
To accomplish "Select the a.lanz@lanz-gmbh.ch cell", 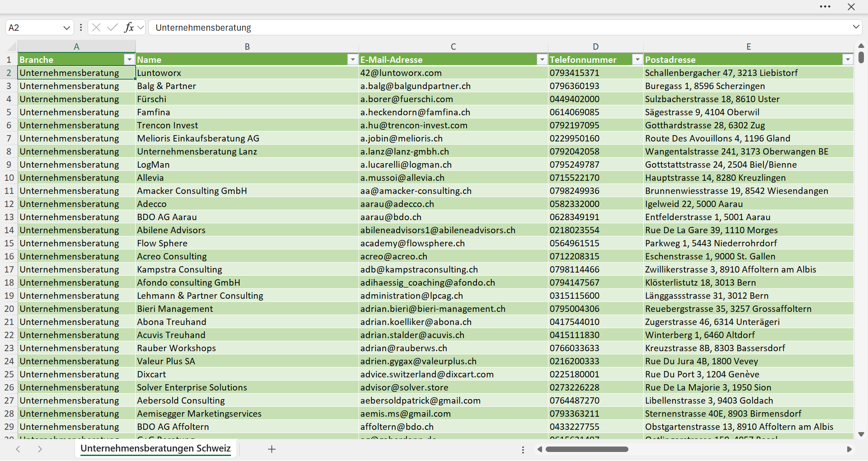I will point(453,151).
